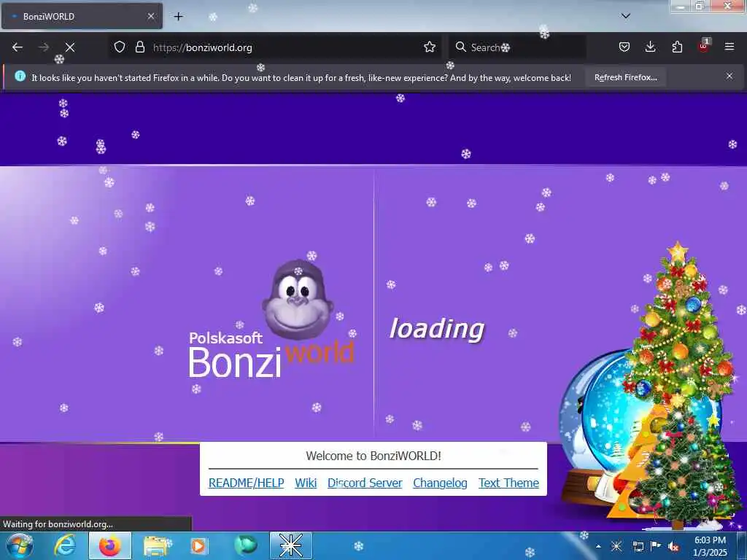This screenshot has width=747, height=560.
Task: Open the Changelog link
Action: [x=440, y=483]
